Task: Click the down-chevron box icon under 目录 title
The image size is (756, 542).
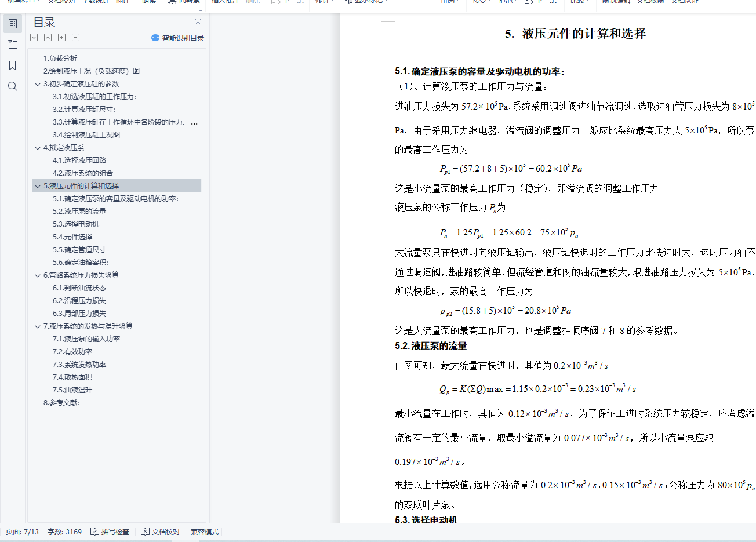Action: pyautogui.click(x=34, y=38)
